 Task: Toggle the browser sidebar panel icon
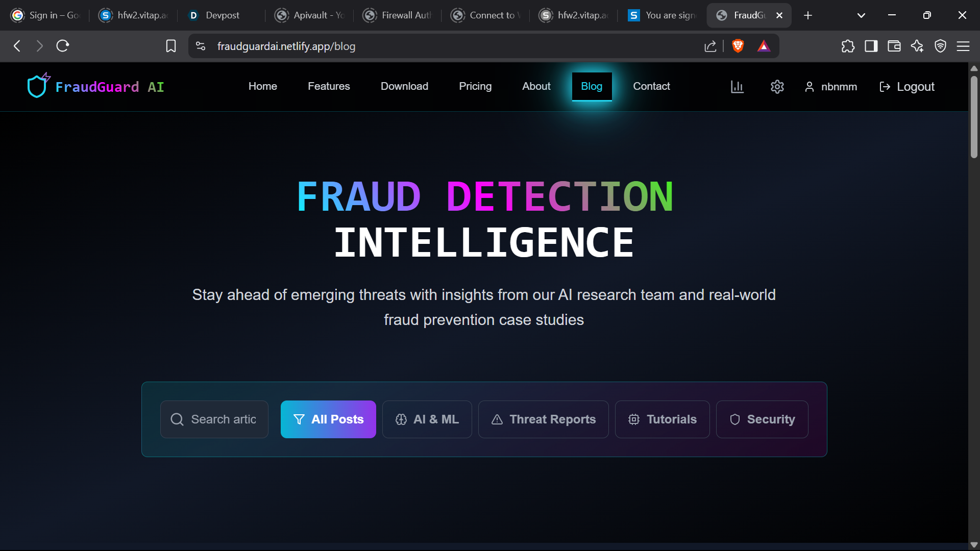(x=871, y=46)
